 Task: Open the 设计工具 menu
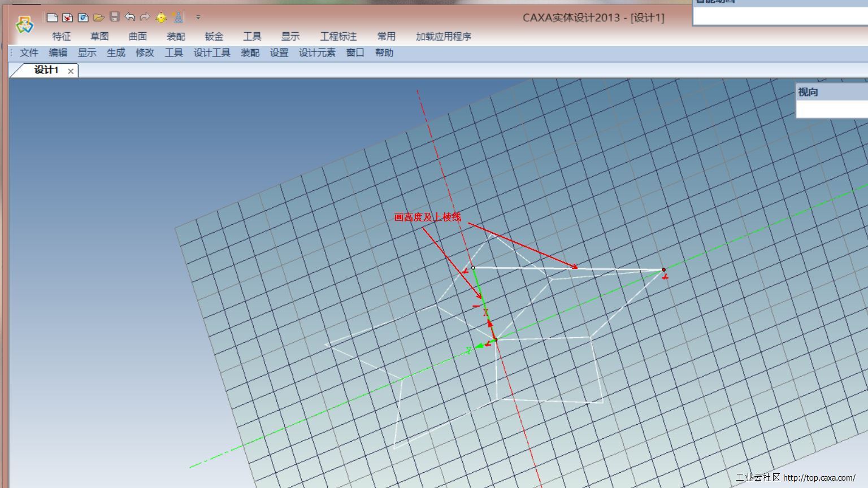coord(212,53)
